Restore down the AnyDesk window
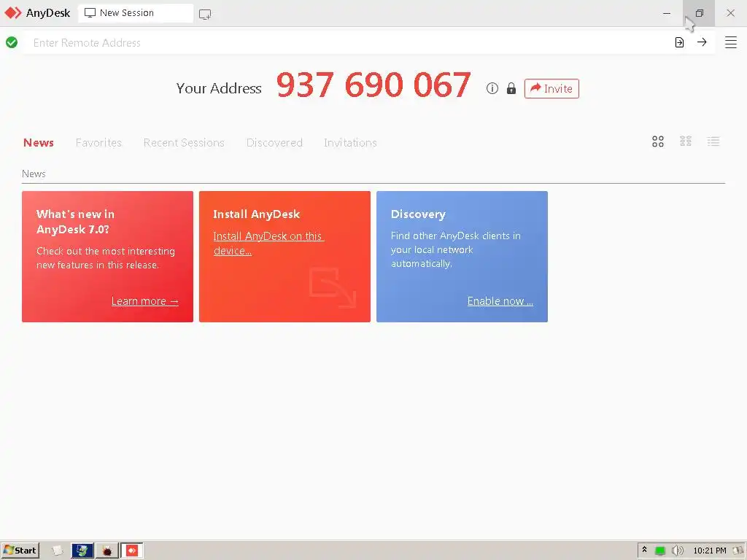The width and height of the screenshot is (747, 560). (699, 13)
